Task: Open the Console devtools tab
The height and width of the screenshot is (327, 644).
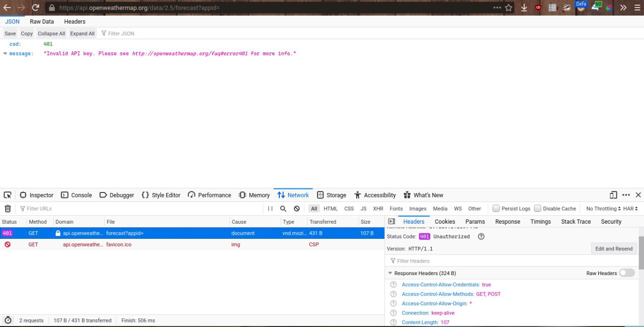Action: pyautogui.click(x=76, y=195)
